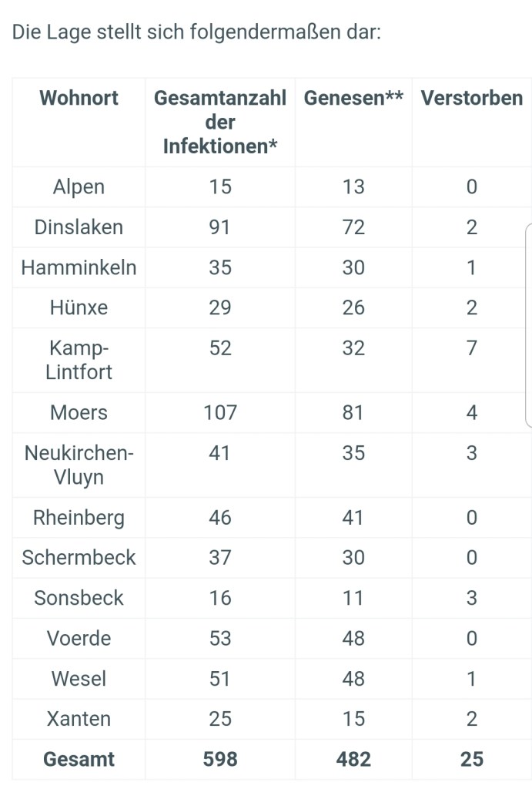Tap the Rheinberg cell
The image size is (532, 789).
79,517
